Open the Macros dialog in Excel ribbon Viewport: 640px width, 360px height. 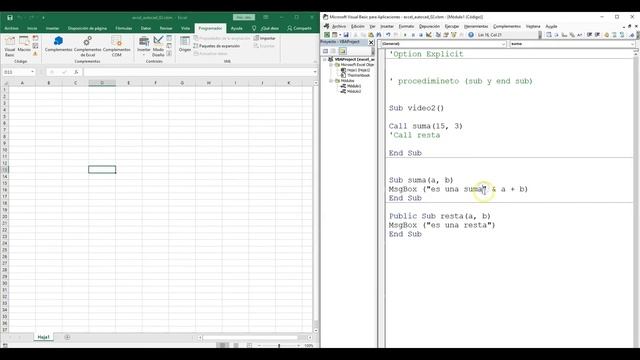tap(24, 45)
